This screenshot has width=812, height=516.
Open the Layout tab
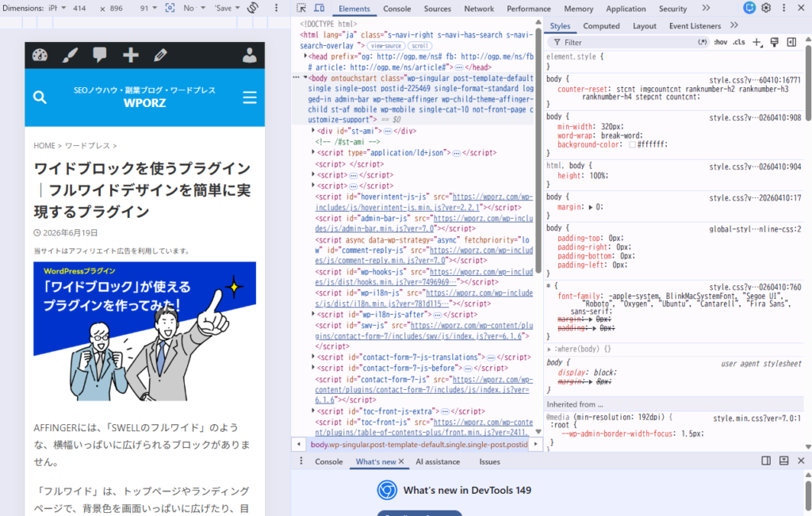click(x=644, y=26)
